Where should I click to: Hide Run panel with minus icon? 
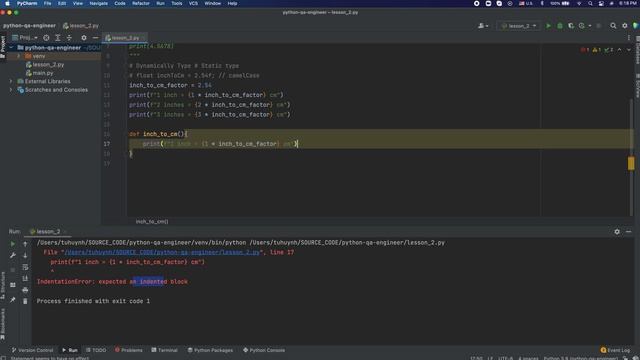click(x=629, y=231)
